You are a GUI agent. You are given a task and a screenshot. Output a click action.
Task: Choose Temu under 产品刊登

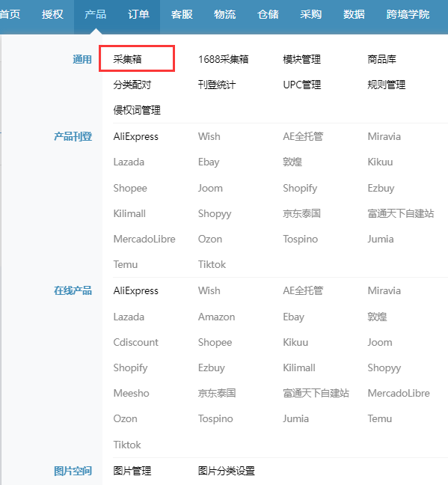pyautogui.click(x=126, y=264)
